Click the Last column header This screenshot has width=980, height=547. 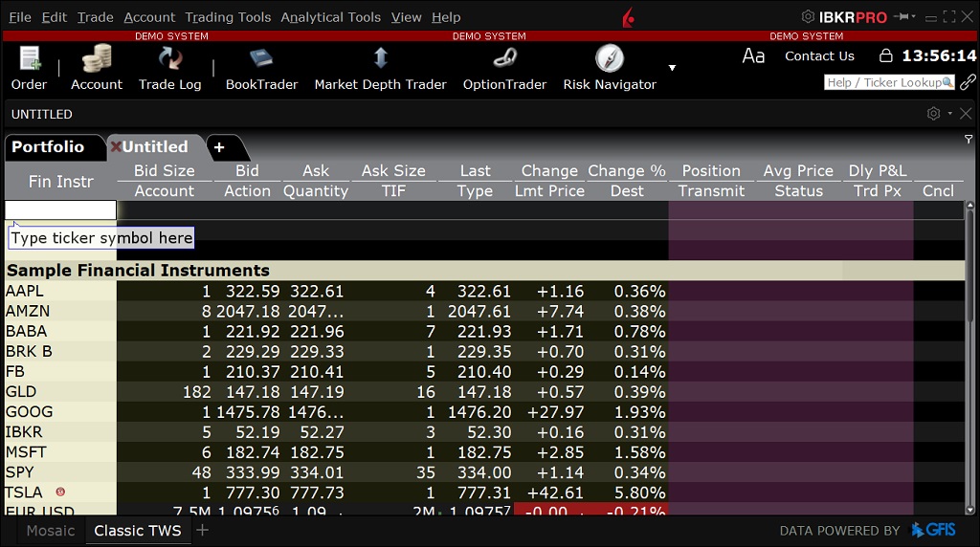click(x=475, y=171)
